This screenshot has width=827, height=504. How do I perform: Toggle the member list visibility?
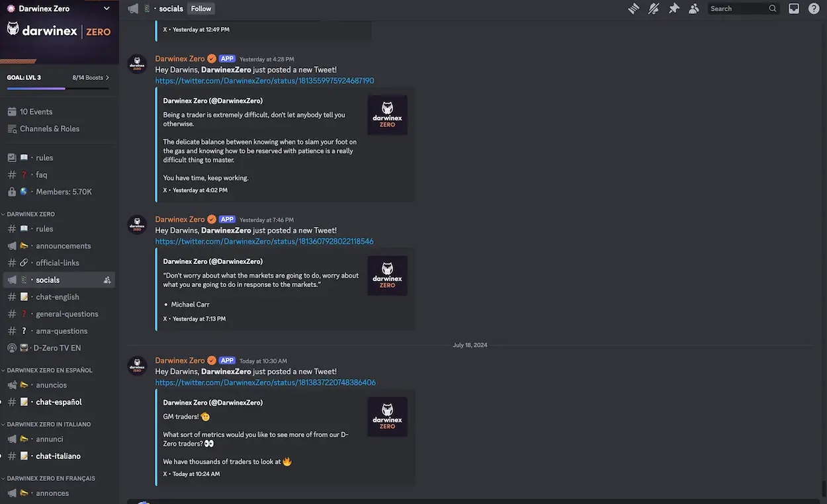click(694, 8)
